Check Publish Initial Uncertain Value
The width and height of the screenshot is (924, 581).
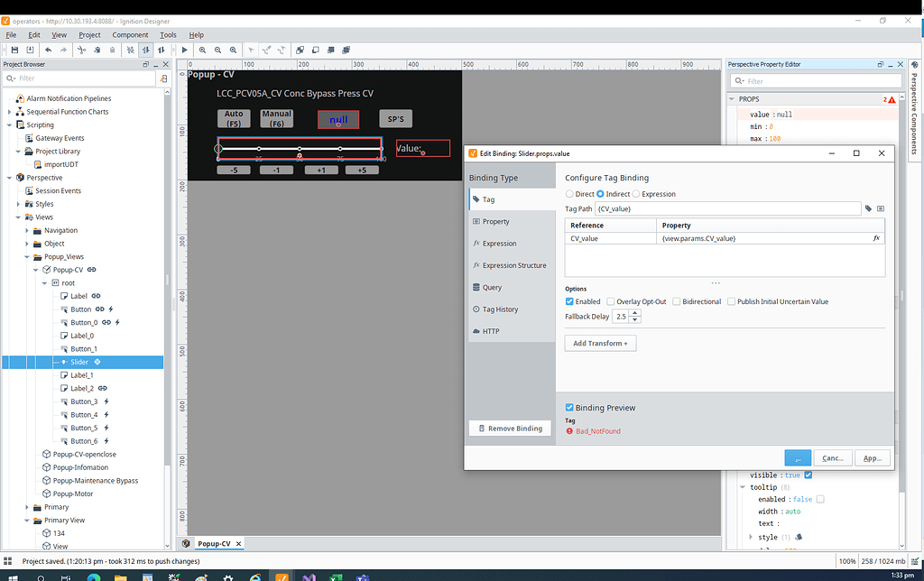731,301
